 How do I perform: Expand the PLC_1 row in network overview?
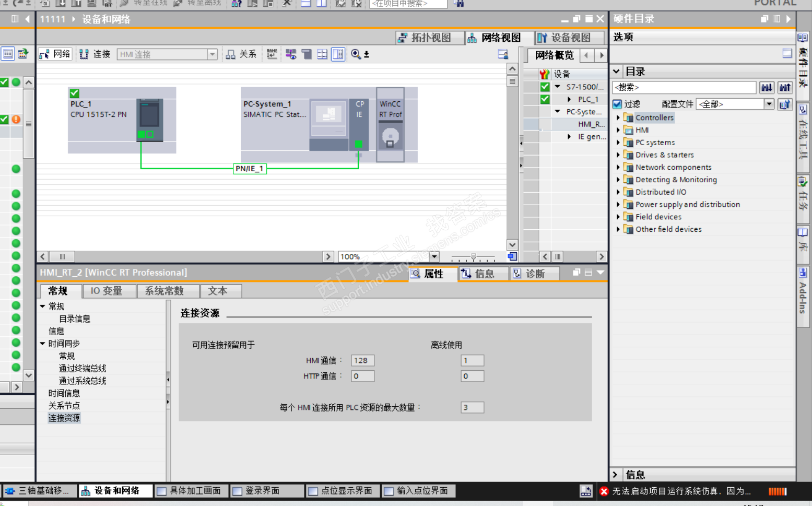(x=569, y=99)
